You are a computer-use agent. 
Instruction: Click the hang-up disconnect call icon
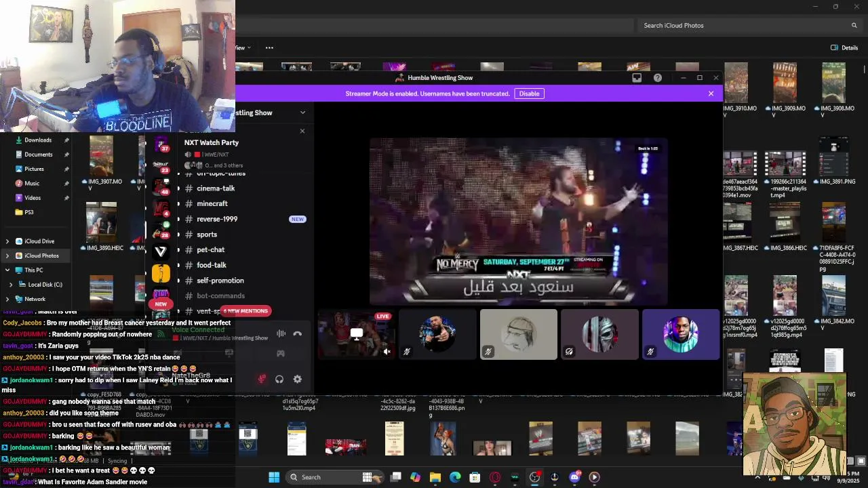[297, 333]
